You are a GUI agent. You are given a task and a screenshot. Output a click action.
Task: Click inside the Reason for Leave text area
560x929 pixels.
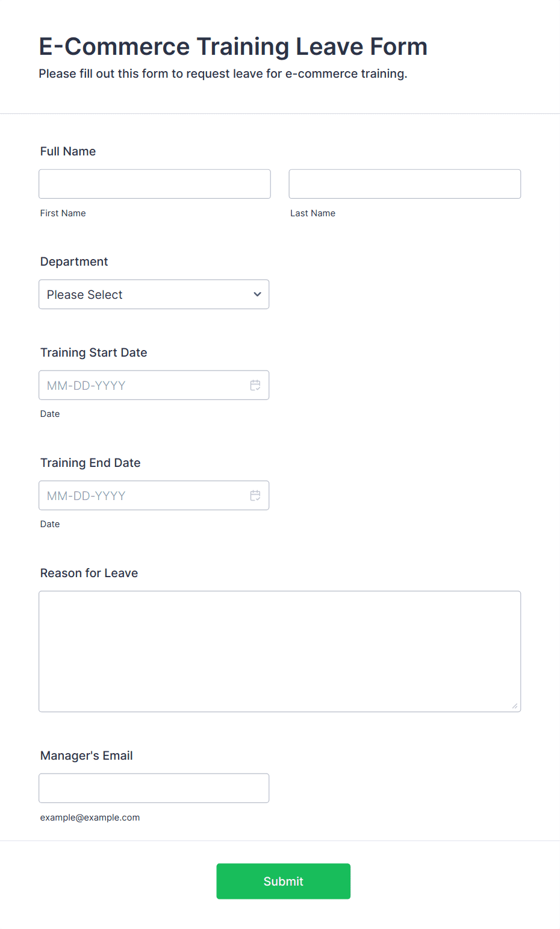tap(280, 652)
